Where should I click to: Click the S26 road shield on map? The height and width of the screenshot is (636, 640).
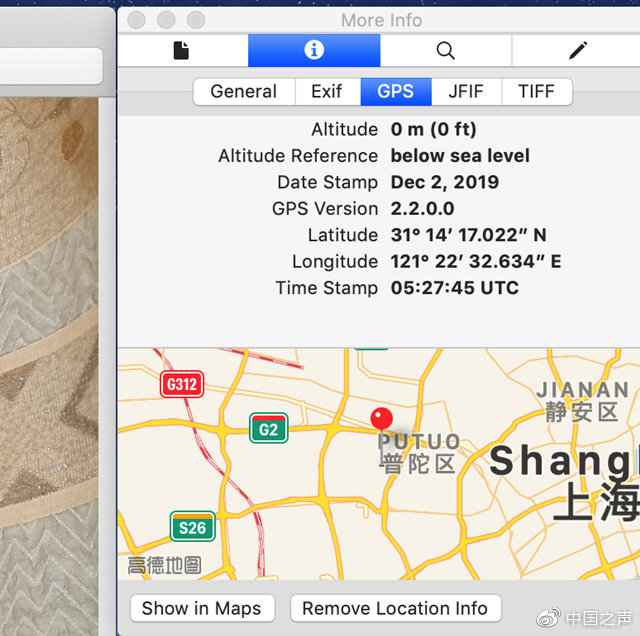pos(191,527)
